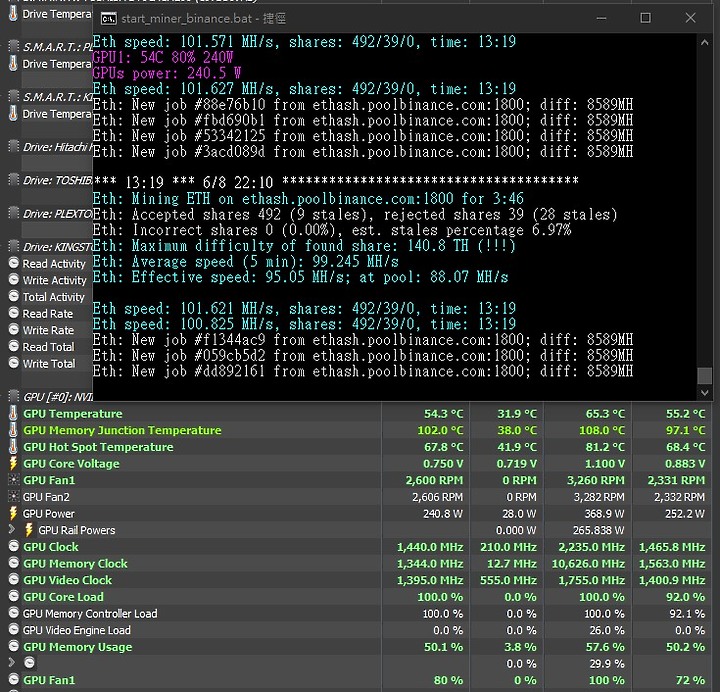
Task: Select the GPU Memory Junction Temperature row
Action: pyautogui.click(x=360, y=430)
